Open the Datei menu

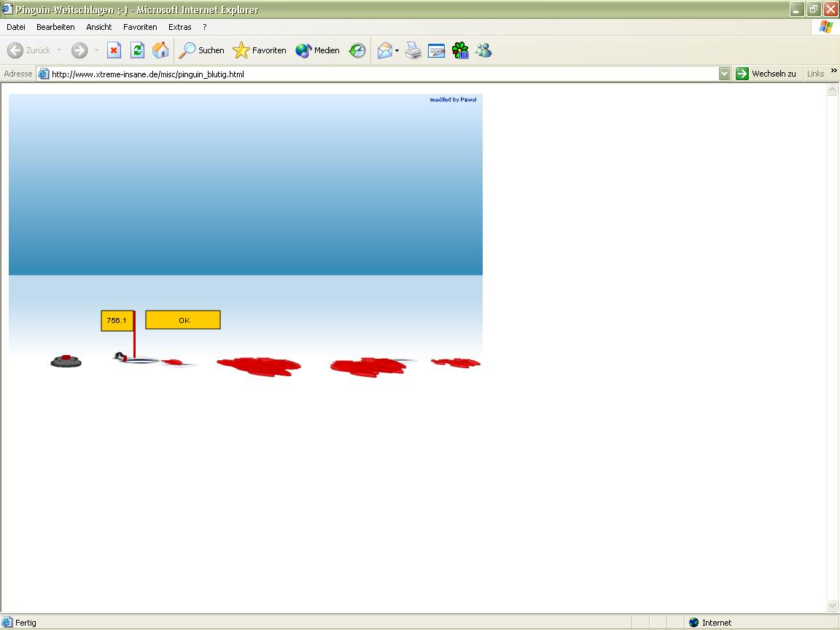16,27
